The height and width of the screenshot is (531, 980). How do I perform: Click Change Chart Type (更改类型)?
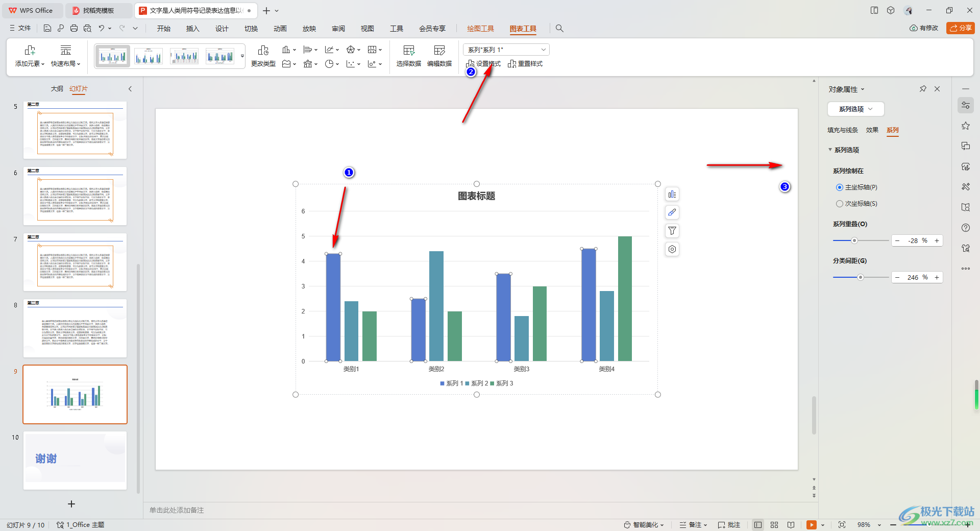click(263, 56)
